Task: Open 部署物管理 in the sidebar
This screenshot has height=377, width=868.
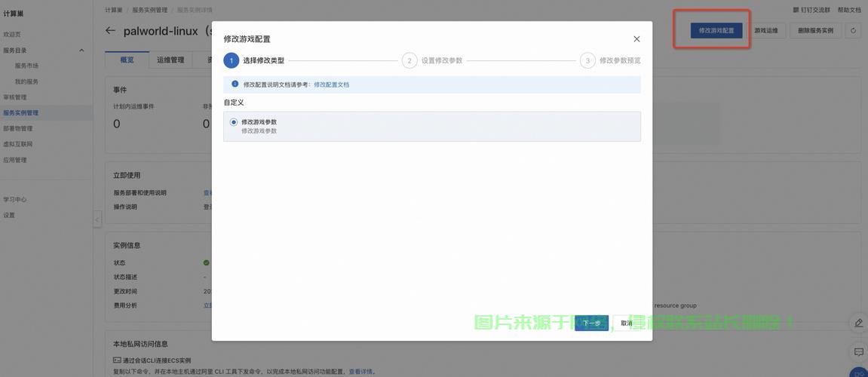Action: pyautogui.click(x=17, y=128)
